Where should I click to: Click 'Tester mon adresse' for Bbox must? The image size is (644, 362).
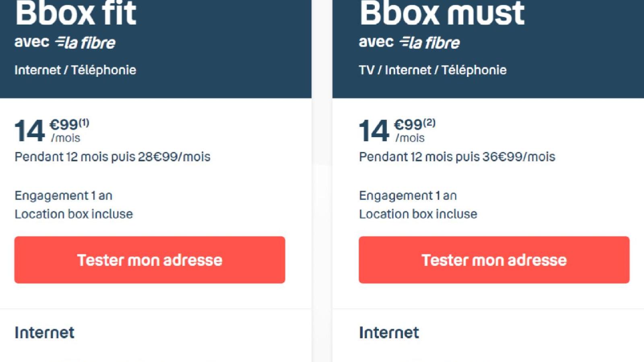pyautogui.click(x=494, y=260)
